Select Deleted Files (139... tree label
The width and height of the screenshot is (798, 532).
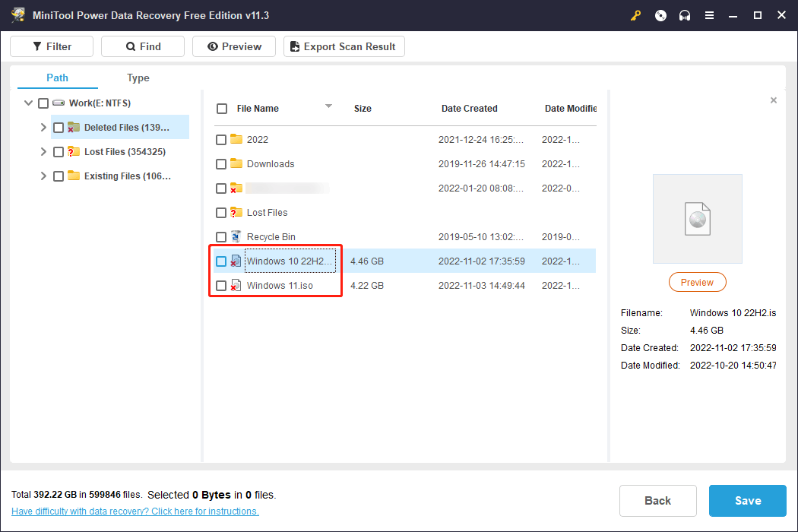click(x=127, y=127)
